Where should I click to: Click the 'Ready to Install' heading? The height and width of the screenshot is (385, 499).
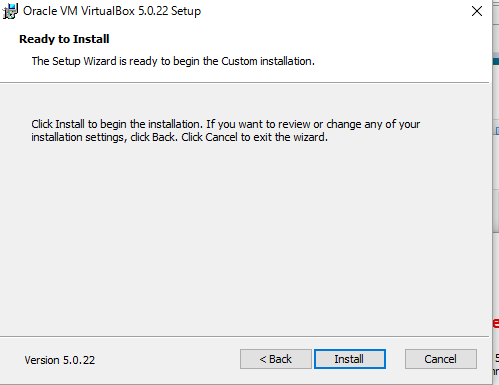[x=64, y=39]
